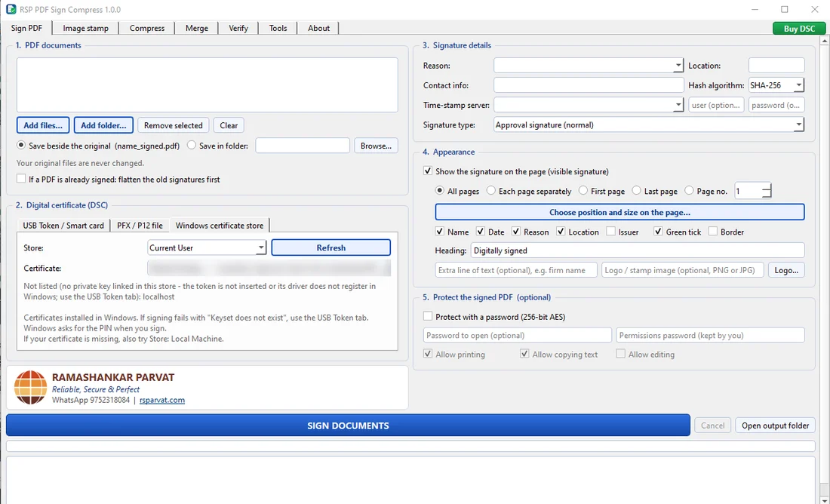
Task: Enable Protect with a password checkbox
Action: [x=429, y=317]
